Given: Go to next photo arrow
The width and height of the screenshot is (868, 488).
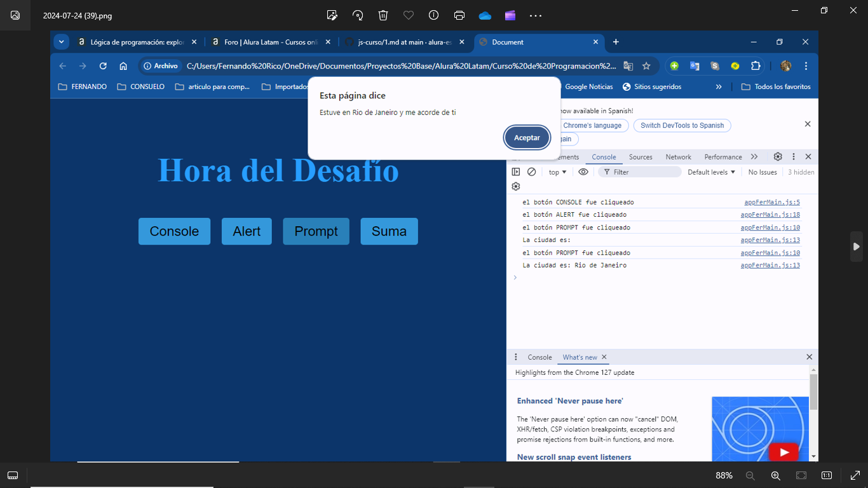Looking at the screenshot, I should [856, 246].
